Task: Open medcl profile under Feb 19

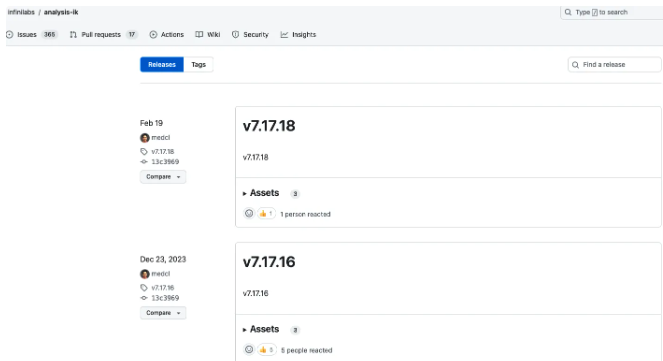Action: point(161,138)
